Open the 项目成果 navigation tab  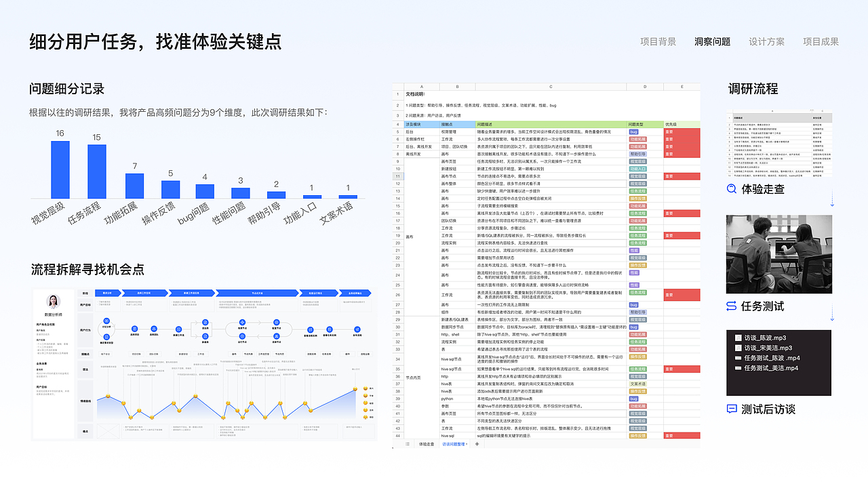pyautogui.click(x=821, y=41)
